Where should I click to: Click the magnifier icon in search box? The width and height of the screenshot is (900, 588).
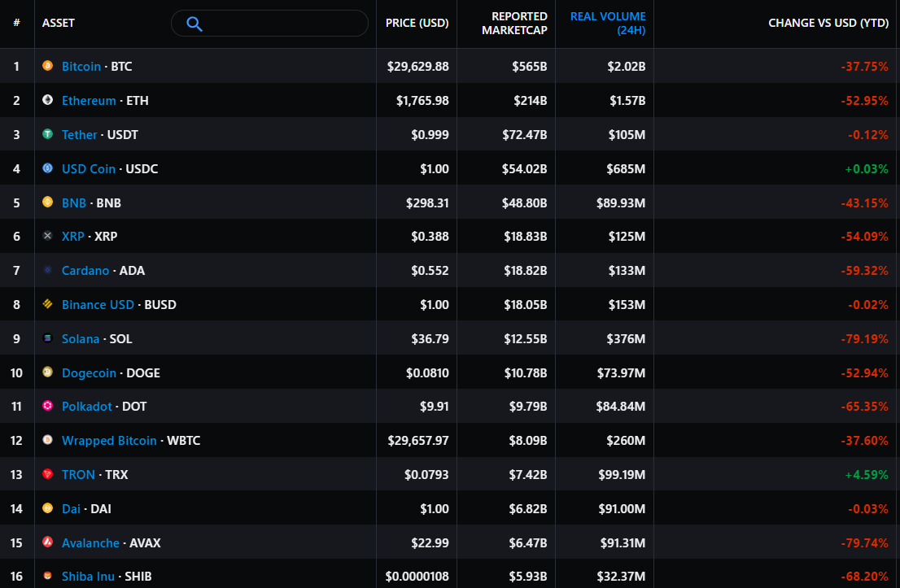pyautogui.click(x=194, y=24)
